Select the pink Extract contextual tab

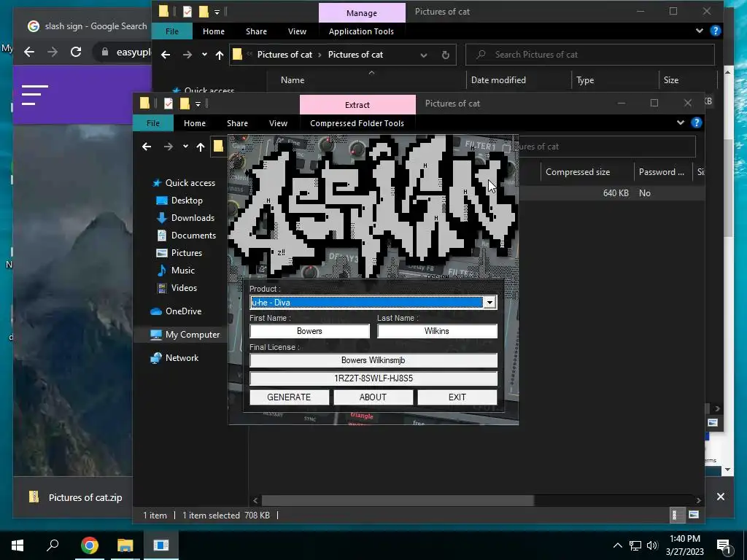(x=357, y=105)
